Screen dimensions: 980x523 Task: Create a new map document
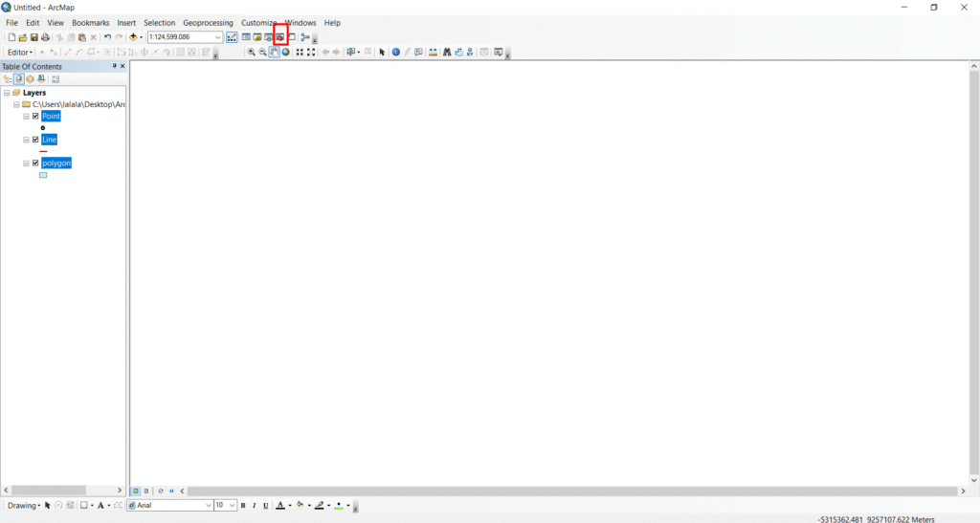click(x=11, y=37)
